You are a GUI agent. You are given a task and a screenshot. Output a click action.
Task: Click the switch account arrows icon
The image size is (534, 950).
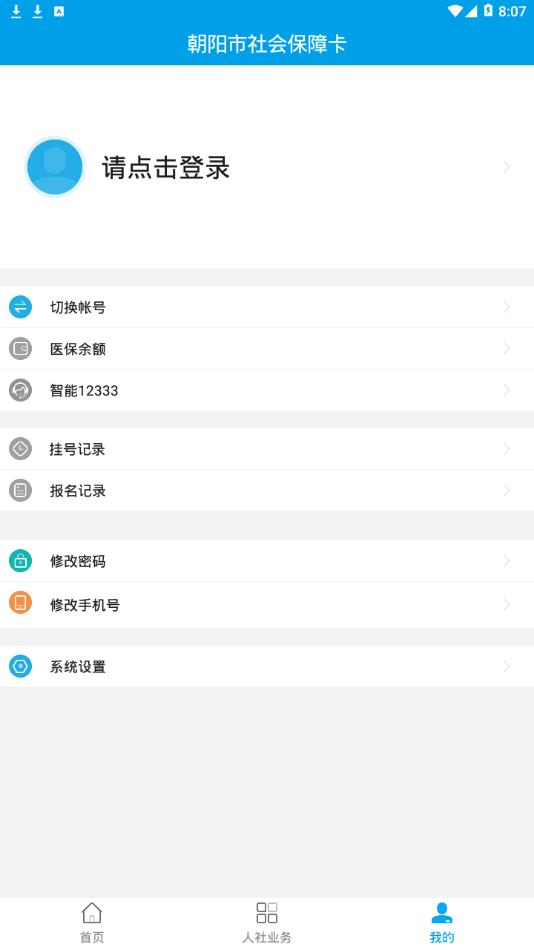[x=20, y=307]
